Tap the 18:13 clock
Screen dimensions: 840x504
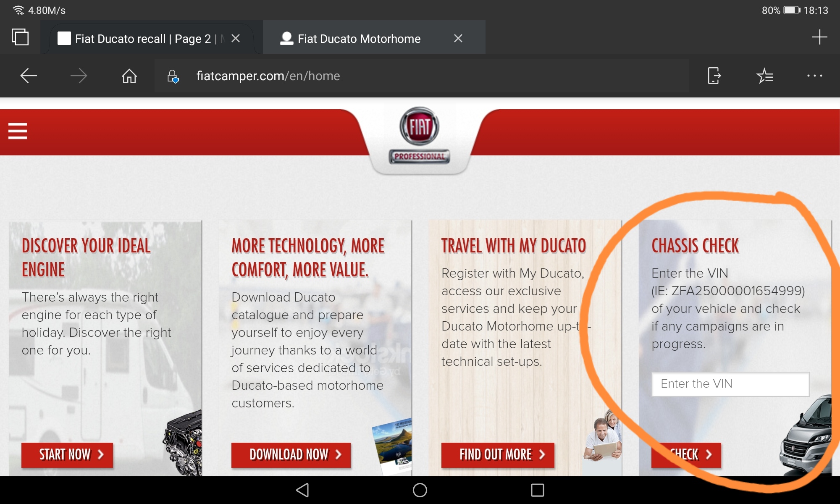(816, 10)
